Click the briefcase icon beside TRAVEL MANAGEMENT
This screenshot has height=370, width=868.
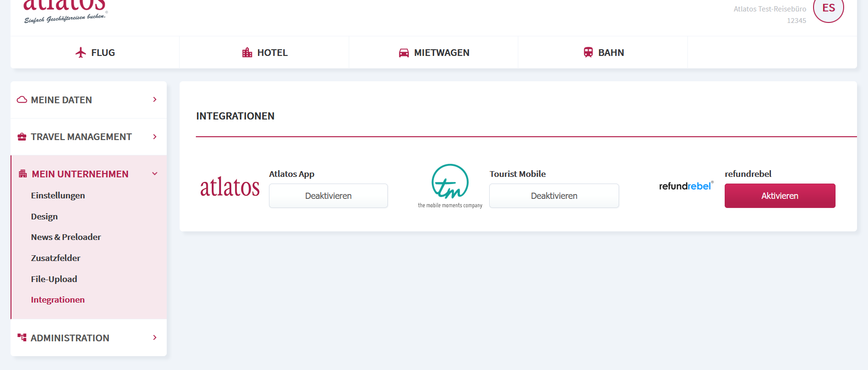pyautogui.click(x=22, y=137)
